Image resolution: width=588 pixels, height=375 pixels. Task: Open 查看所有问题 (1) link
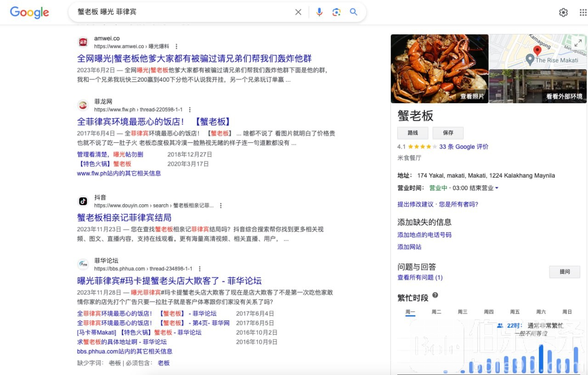tap(420, 278)
